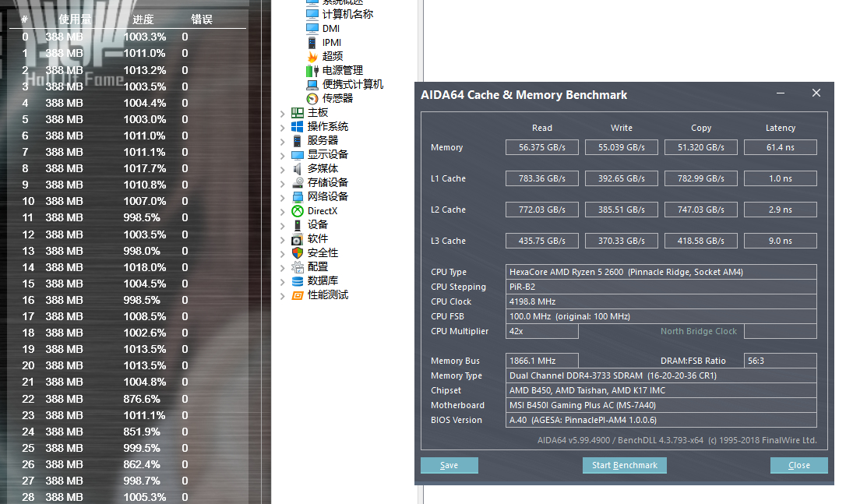
Task: Click the Memory Latency value 61.4 ns
Action: click(781, 147)
